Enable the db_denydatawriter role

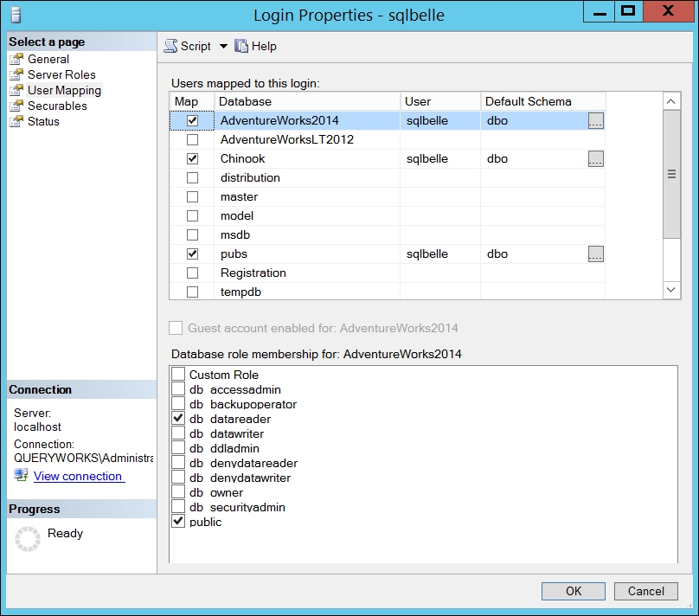178,477
